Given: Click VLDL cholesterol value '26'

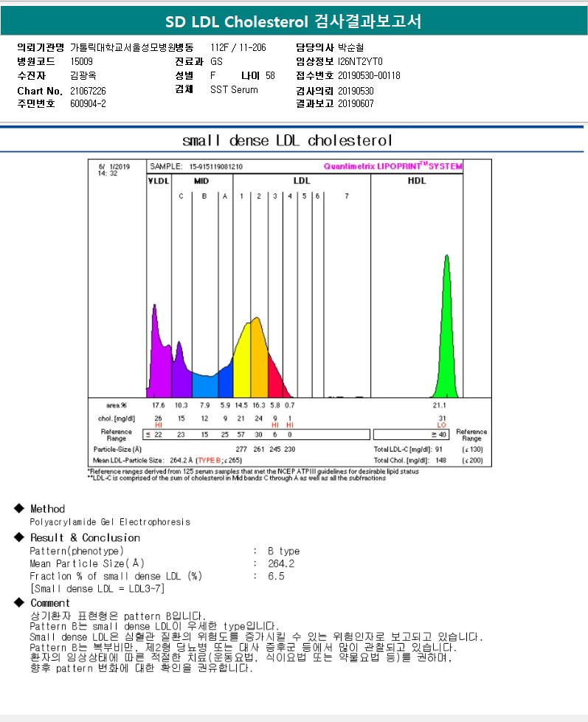Looking at the screenshot, I should [159, 419].
